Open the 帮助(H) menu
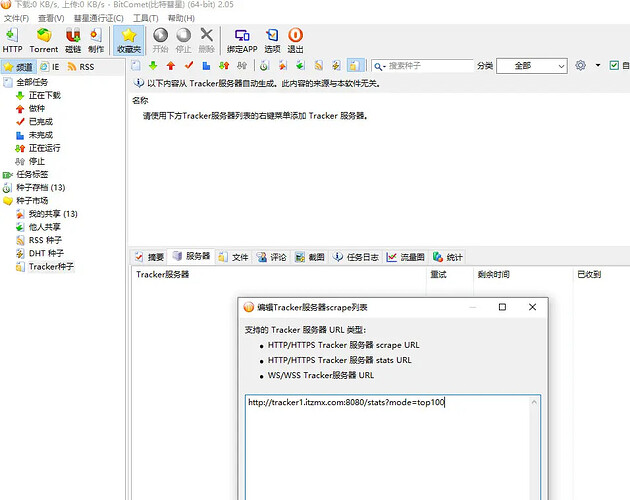Screen dimensions: 630x500 tap(181, 18)
